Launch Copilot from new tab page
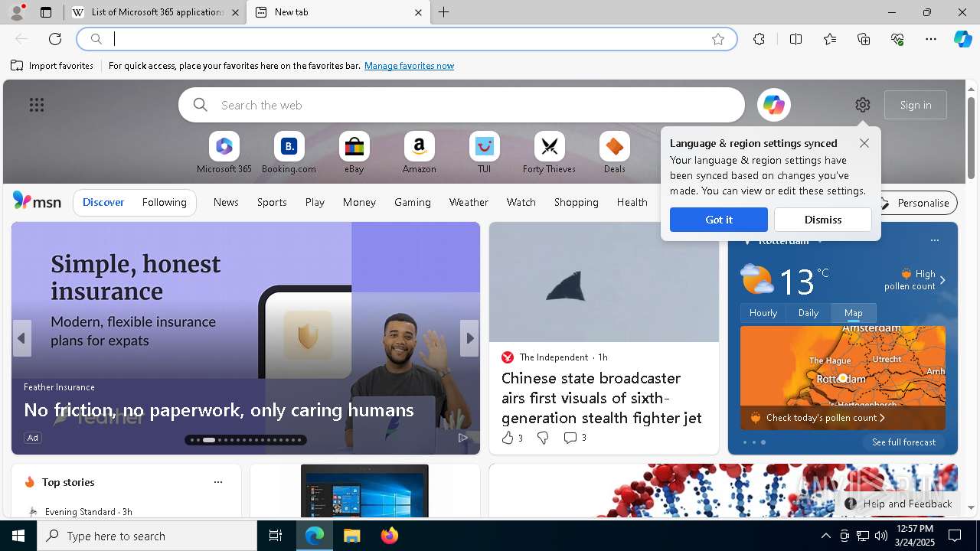Screen dimensions: 980x551 [774, 105]
